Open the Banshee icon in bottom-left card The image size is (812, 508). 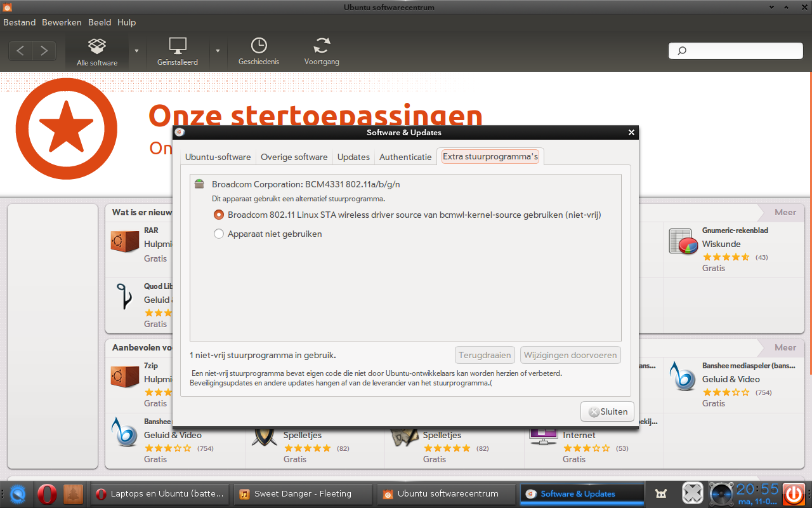124,432
